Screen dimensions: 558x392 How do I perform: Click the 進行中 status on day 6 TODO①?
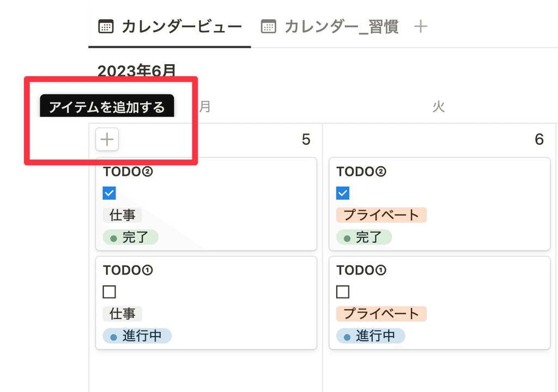371,336
